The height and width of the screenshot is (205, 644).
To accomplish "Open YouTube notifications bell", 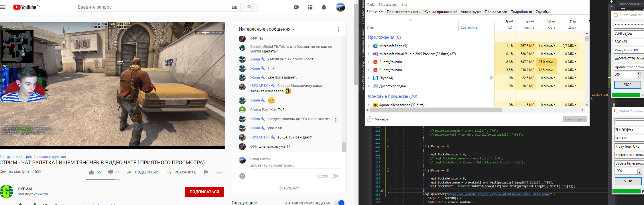I will tap(324, 7).
